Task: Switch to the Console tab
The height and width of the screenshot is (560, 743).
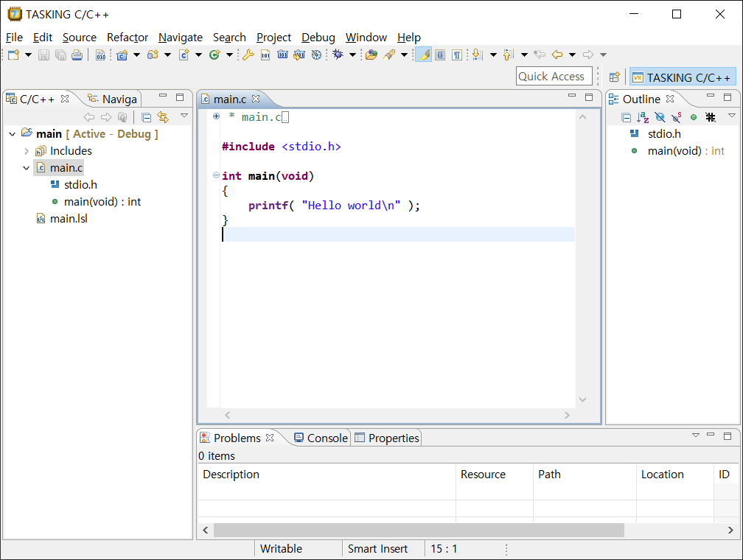Action: [321, 438]
